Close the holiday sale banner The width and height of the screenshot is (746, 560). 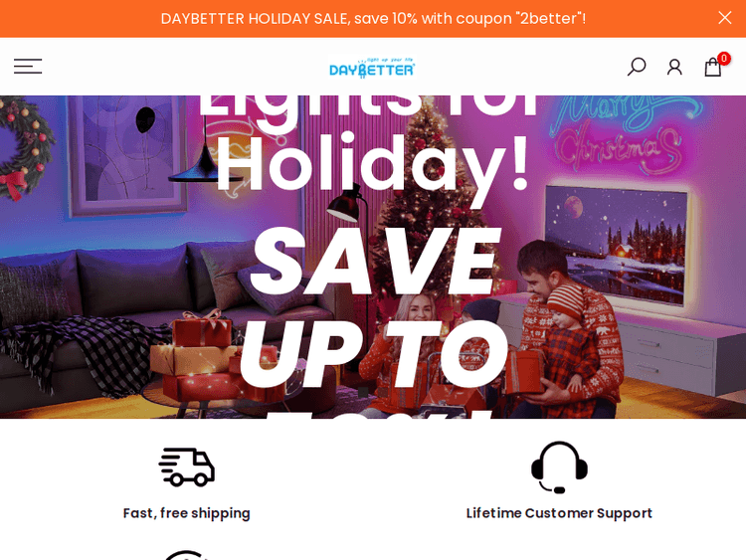pyautogui.click(x=724, y=18)
